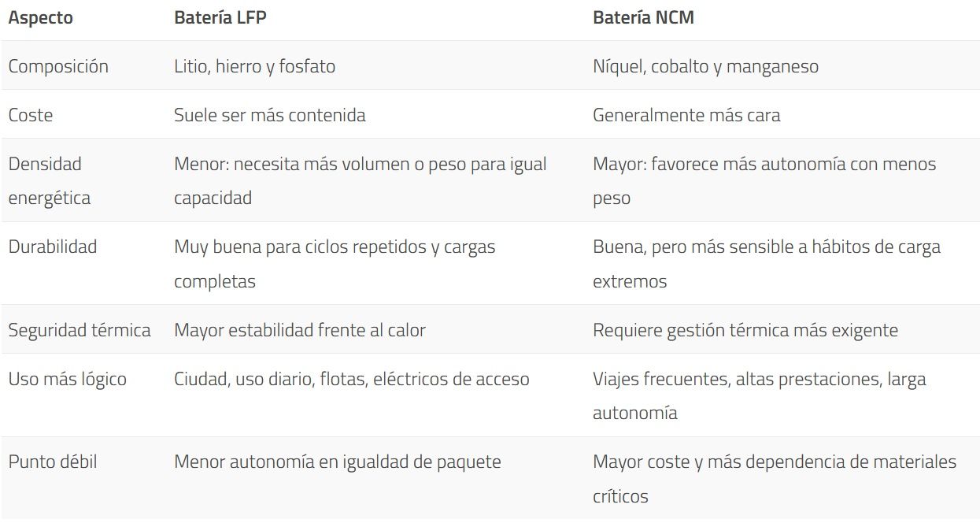Select the Uso más lógico row label
The width and height of the screenshot is (980, 523).
67,379
